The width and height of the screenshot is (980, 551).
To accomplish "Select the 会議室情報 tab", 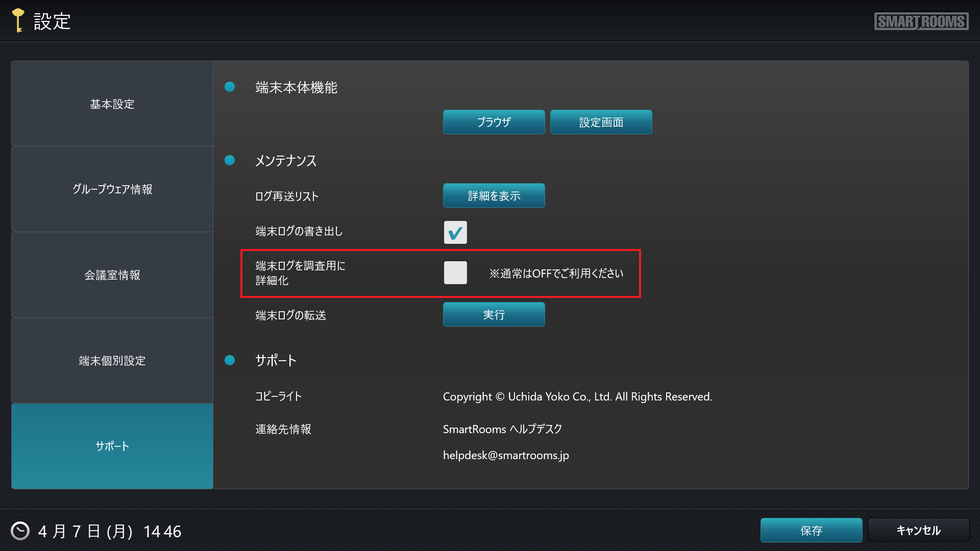I will [x=112, y=275].
